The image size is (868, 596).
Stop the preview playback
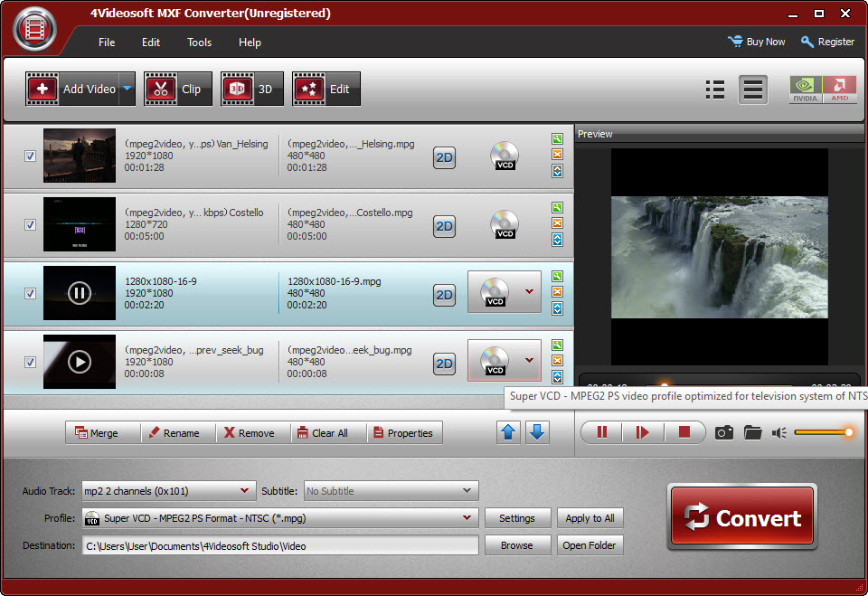click(684, 432)
